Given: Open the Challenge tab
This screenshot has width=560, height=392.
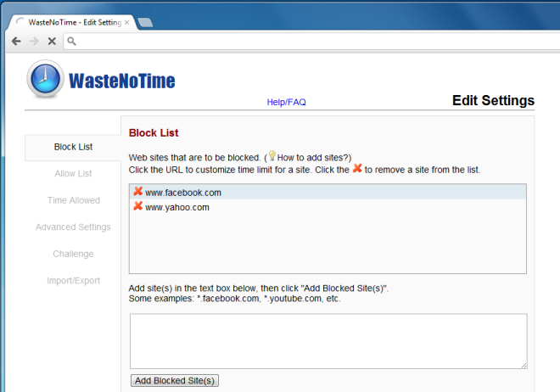Looking at the screenshot, I should point(73,254).
